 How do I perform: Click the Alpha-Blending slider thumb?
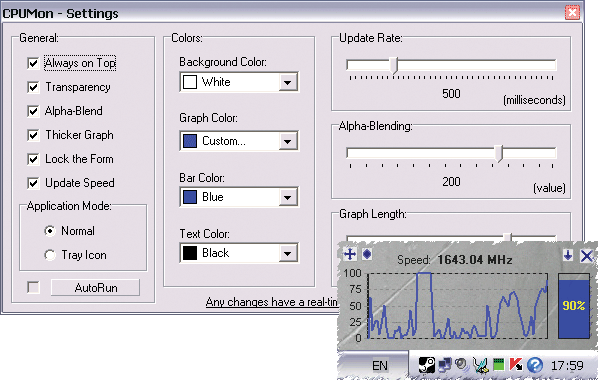[499, 153]
